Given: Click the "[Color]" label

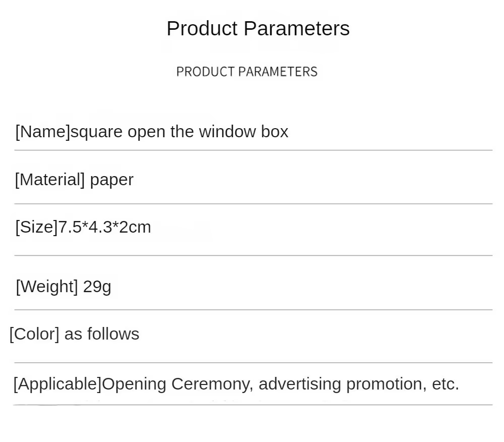Looking at the screenshot, I should 34,334.
